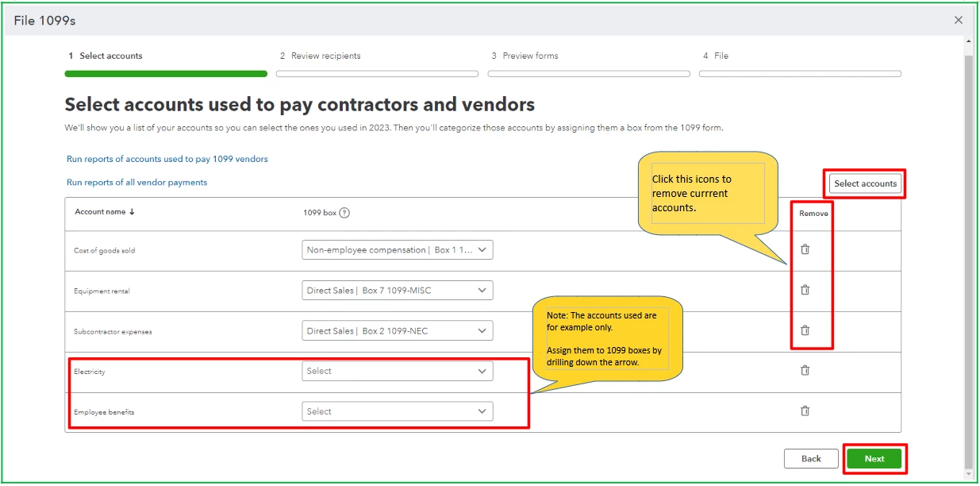Select a 1099 box for Electricity
Screen dimensions: 980x486
pyautogui.click(x=398, y=371)
